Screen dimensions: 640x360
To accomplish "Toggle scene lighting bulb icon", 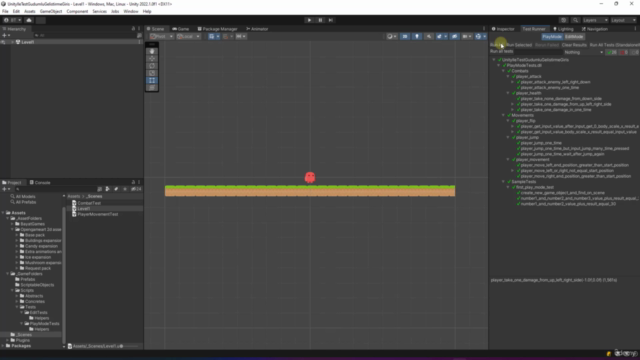I will click(417, 36).
